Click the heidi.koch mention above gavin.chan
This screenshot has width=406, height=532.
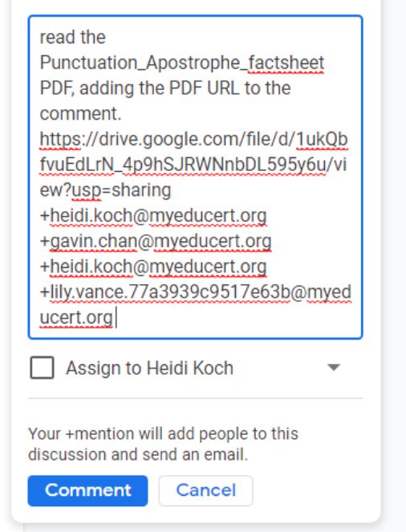click(153, 216)
